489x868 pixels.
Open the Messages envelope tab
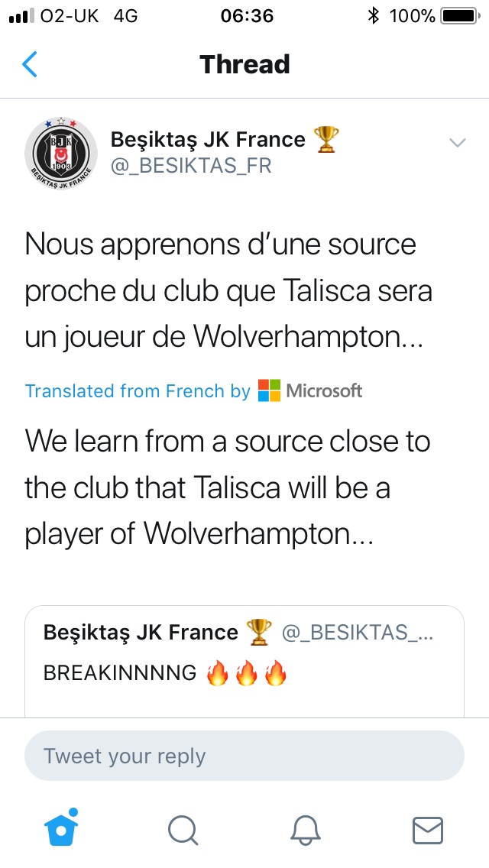coord(428,831)
